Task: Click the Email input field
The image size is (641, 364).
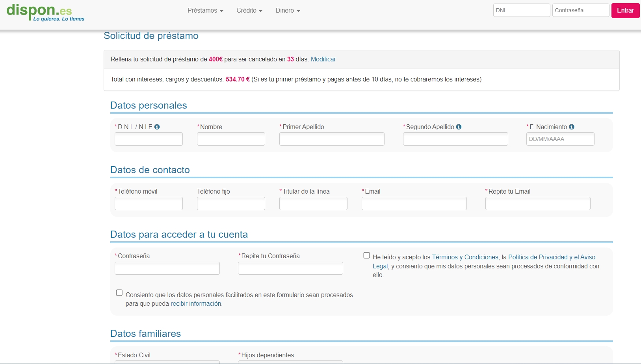Action: [414, 203]
